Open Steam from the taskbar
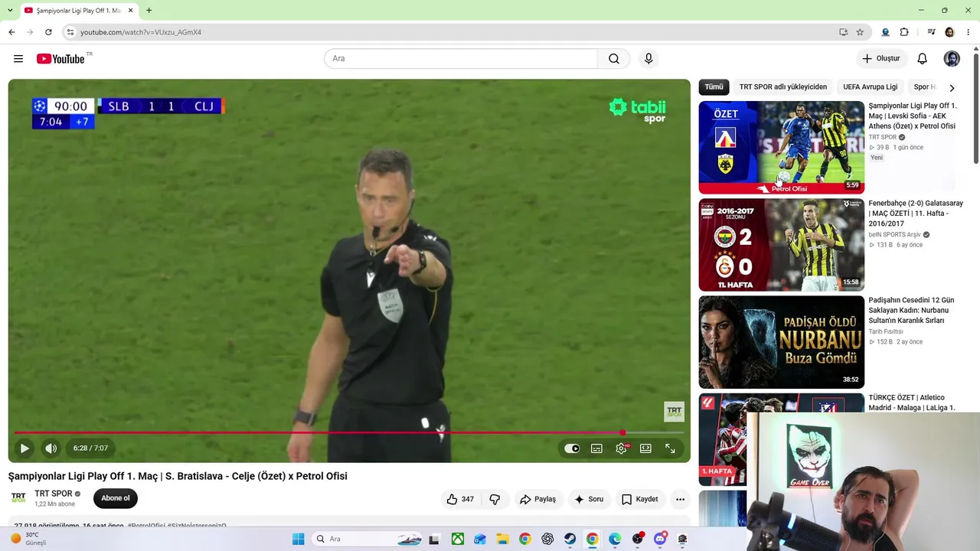 (570, 540)
